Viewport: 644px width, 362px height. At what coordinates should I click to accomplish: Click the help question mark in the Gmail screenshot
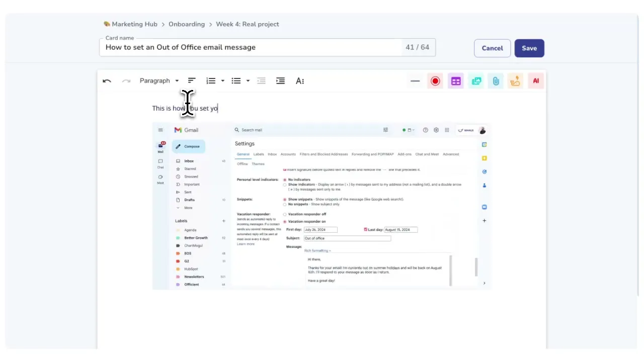[426, 130]
